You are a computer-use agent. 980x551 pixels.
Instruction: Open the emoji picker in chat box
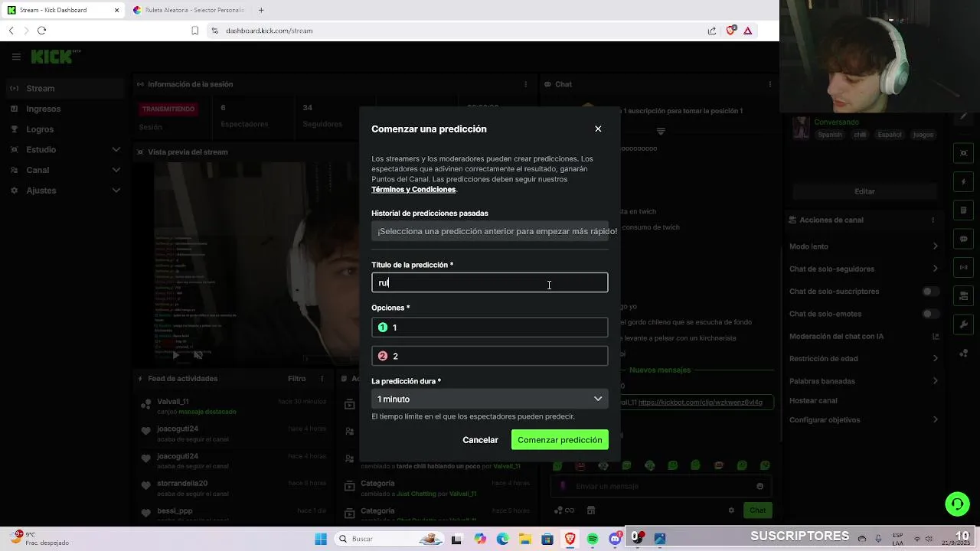coord(759,486)
